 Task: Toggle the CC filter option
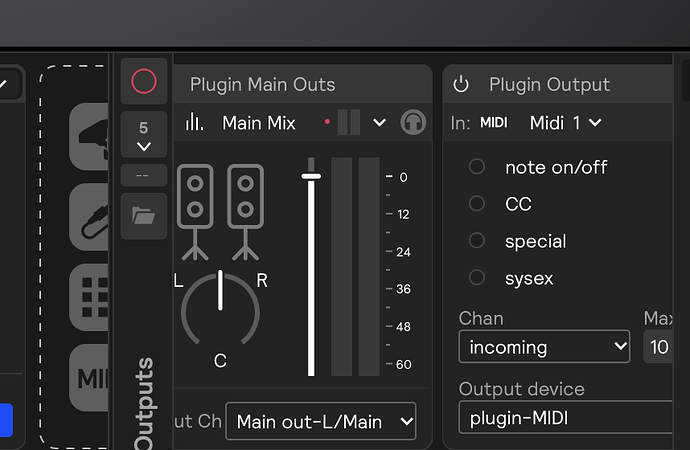(x=477, y=204)
